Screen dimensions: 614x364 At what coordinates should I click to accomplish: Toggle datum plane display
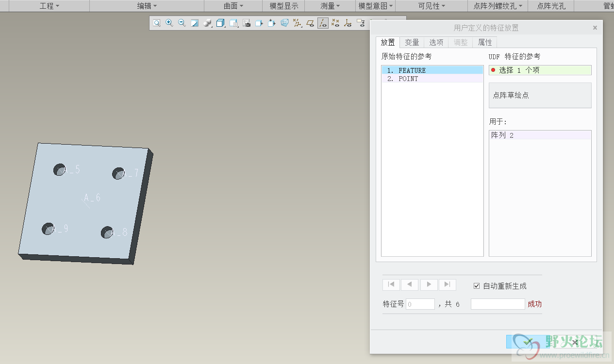coord(310,23)
